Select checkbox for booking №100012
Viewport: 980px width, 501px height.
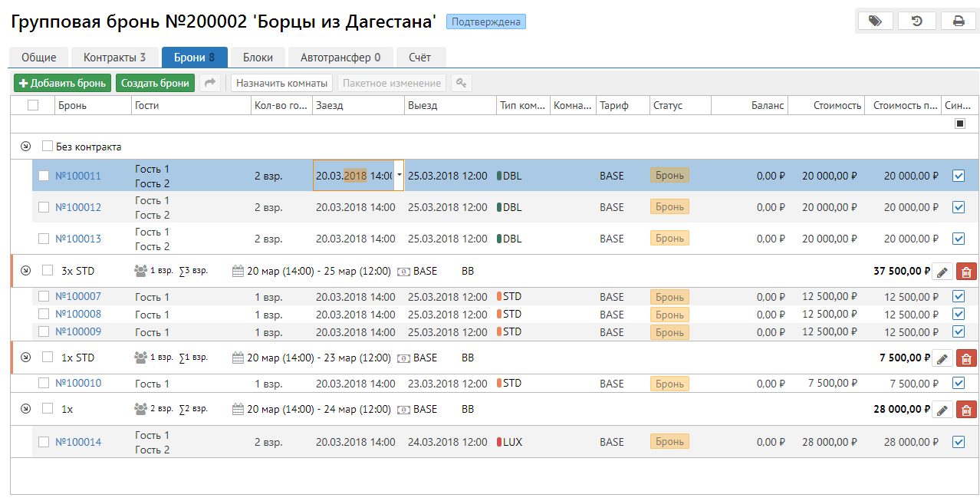(44, 207)
